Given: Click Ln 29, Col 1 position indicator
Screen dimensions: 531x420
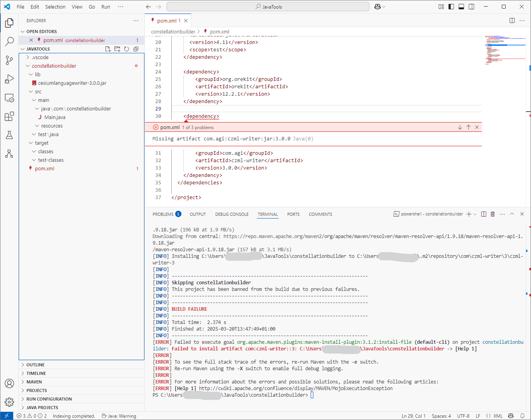Looking at the screenshot, I should tap(413, 416).
